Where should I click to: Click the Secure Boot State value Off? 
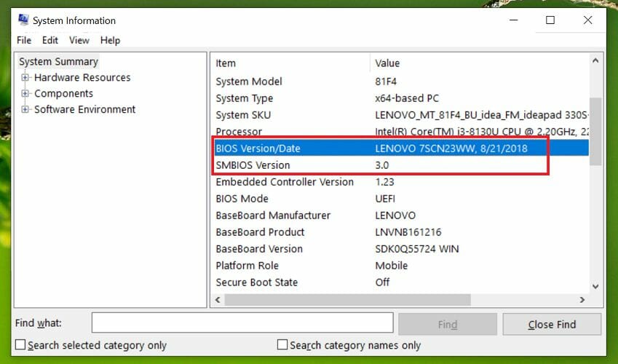coord(382,282)
